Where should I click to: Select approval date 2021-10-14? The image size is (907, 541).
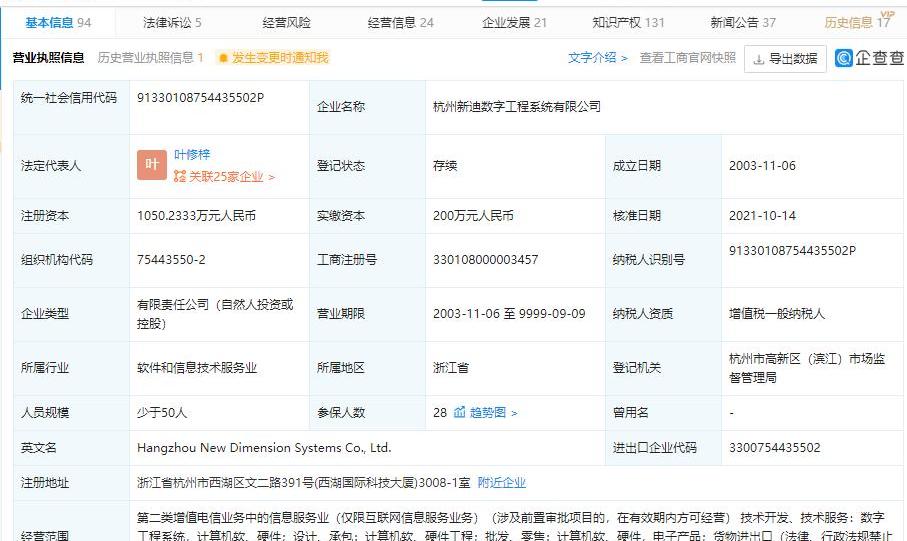pyautogui.click(x=762, y=216)
